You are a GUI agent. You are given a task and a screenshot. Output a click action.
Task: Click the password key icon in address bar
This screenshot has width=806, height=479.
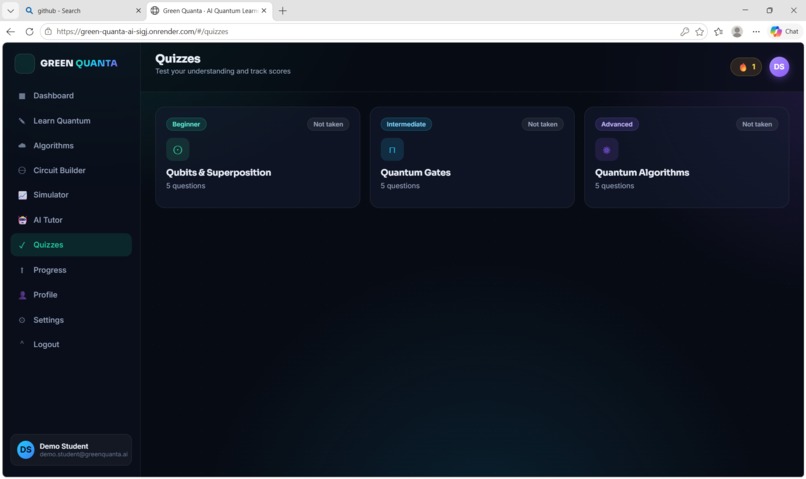tap(684, 31)
